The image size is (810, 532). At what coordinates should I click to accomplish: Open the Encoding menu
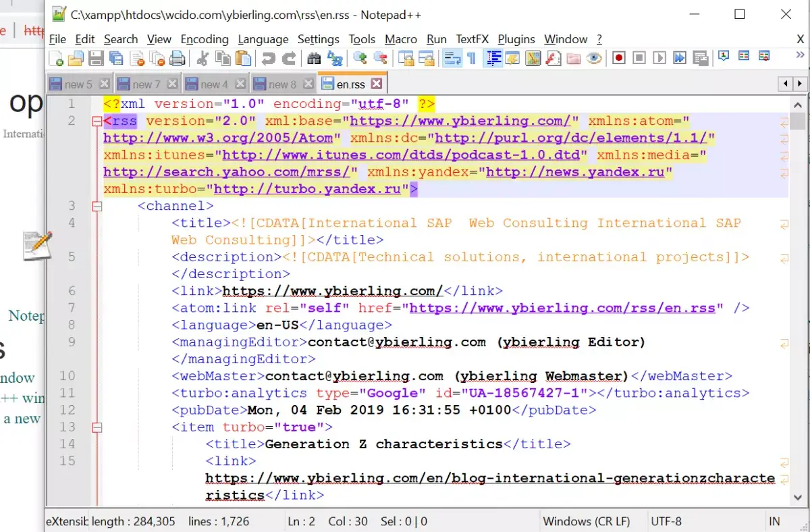(205, 40)
